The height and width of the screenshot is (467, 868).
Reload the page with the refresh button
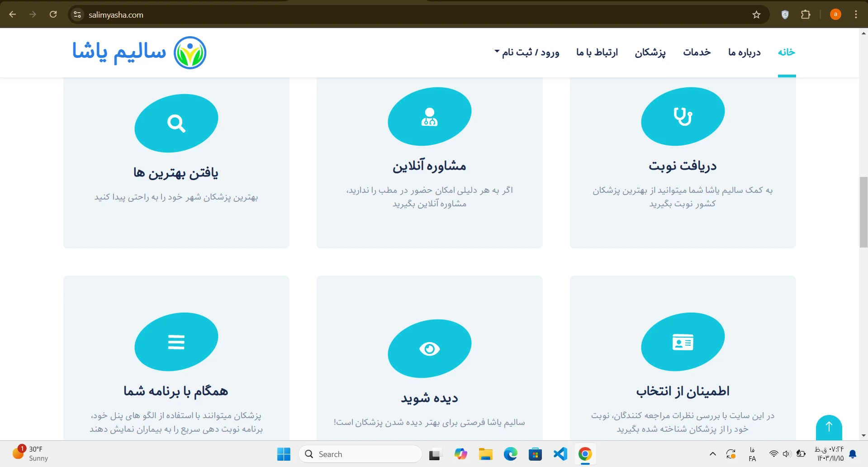[53, 14]
